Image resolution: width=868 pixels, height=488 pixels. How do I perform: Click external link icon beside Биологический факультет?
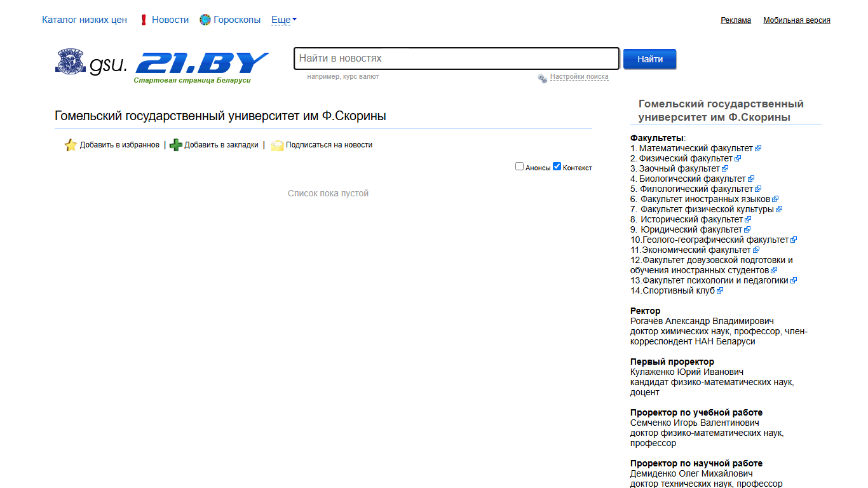751,179
